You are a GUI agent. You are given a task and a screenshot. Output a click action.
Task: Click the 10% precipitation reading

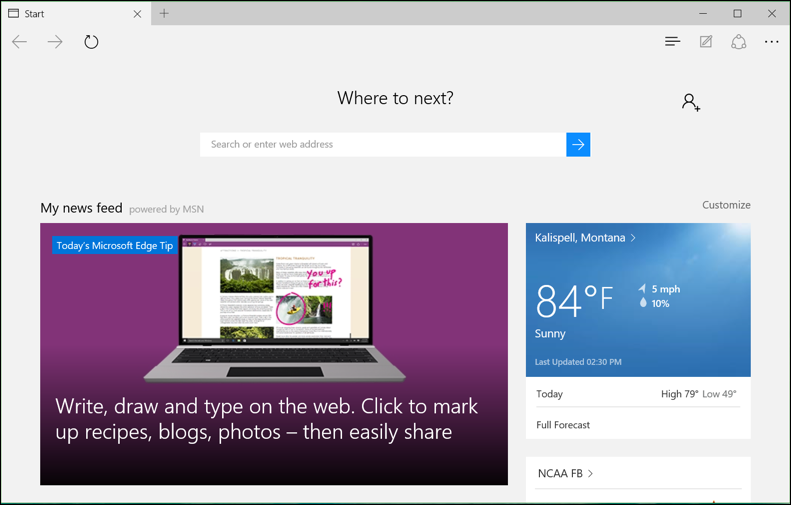[x=654, y=303]
